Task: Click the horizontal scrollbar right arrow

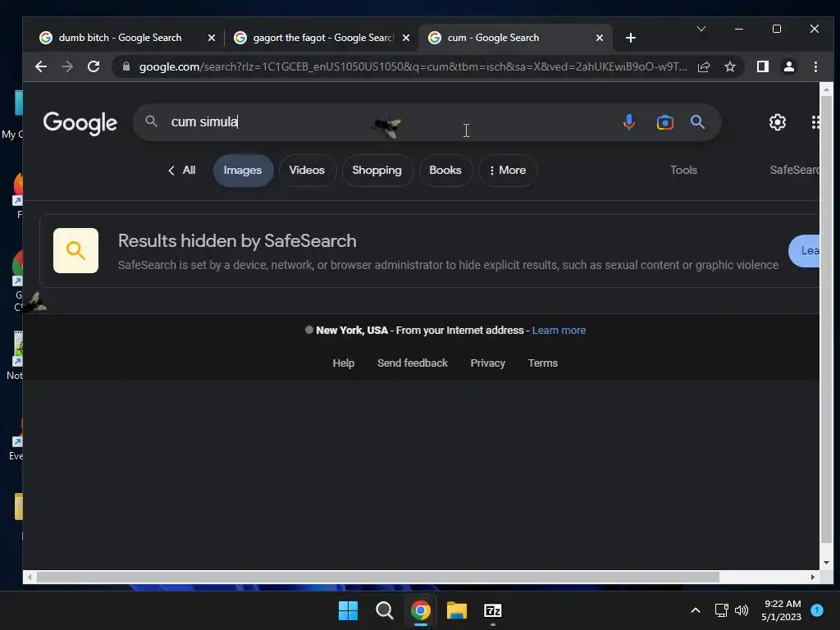Action: tap(812, 577)
